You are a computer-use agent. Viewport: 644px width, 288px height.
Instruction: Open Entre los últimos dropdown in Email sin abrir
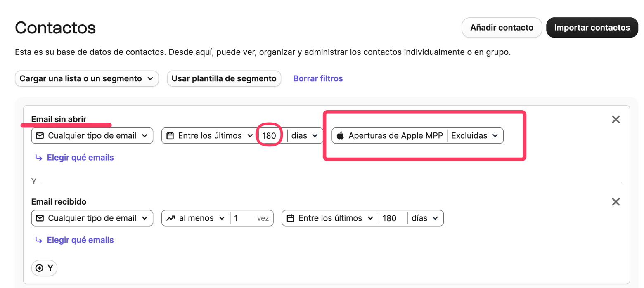[x=210, y=136]
